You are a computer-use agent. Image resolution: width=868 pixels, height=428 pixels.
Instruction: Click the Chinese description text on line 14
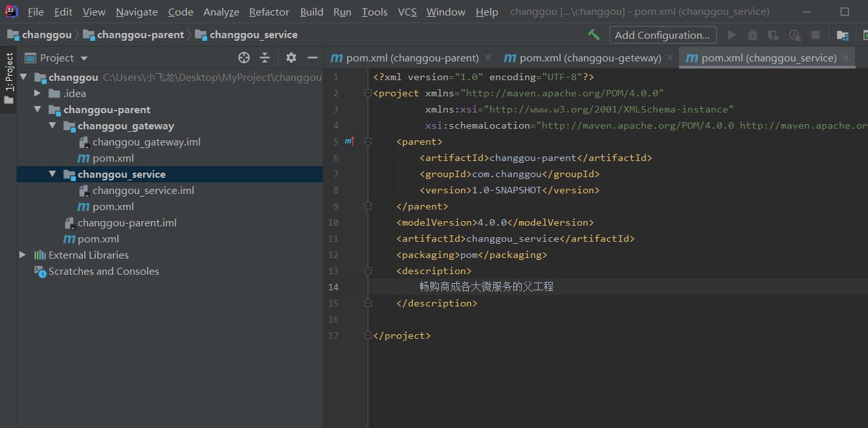[x=487, y=286]
